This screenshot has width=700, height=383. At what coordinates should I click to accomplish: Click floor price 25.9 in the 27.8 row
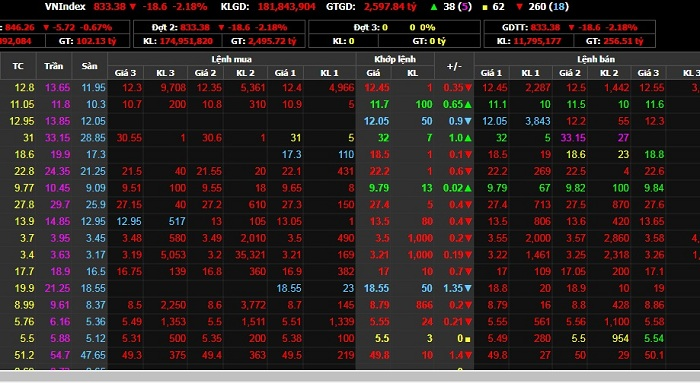coord(96,205)
